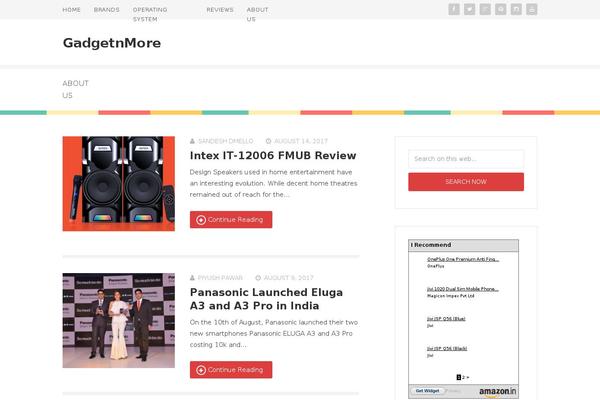Open the Intex IT-12006 FMUB Review article title
Viewport: 600px width, 400px height.
(273, 155)
